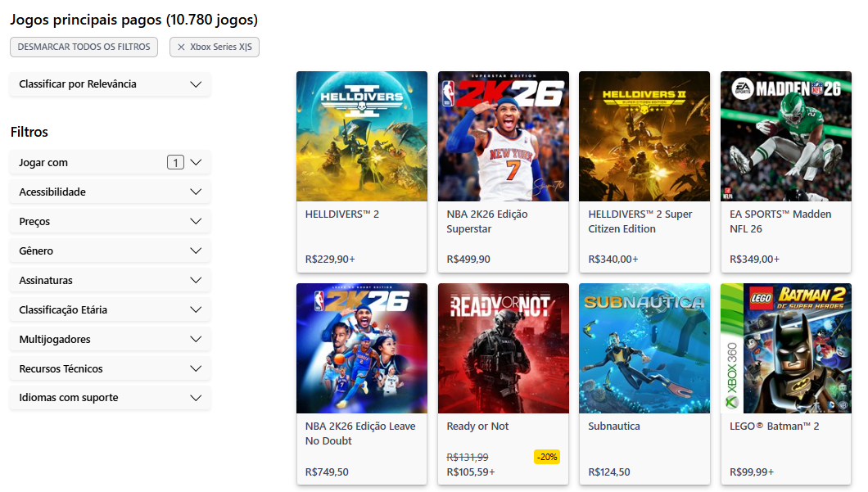868x492 pixels.
Task: Open the Ready or Not cover art
Action: click(504, 348)
